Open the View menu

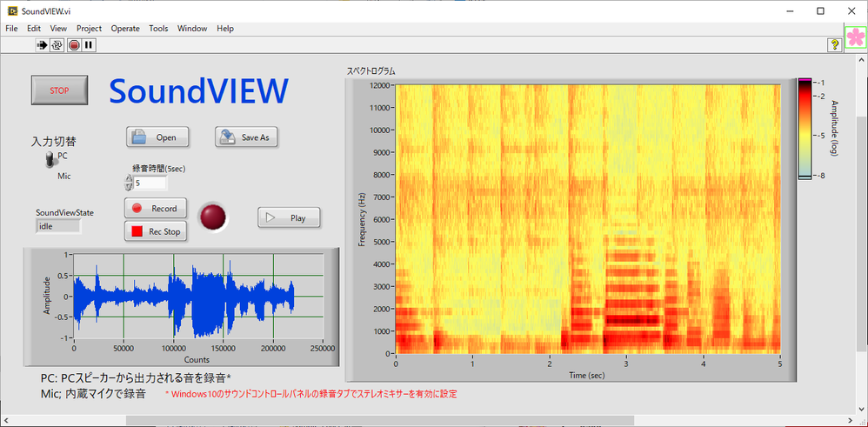(58, 28)
